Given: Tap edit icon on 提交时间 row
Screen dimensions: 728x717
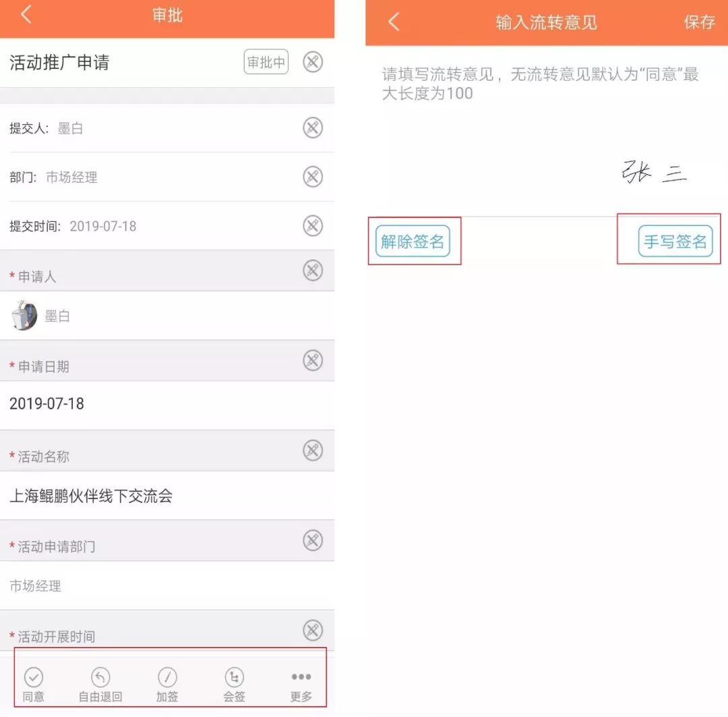Looking at the screenshot, I should (313, 226).
